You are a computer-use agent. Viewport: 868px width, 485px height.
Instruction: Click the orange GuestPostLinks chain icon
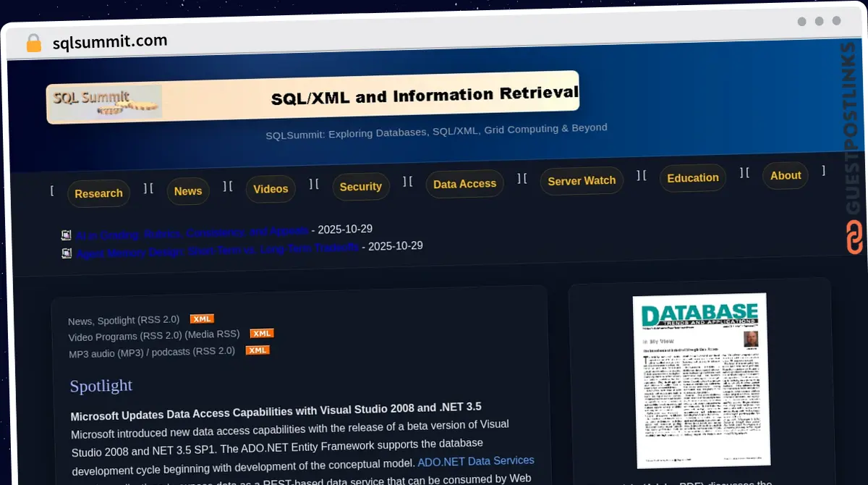[x=854, y=237]
